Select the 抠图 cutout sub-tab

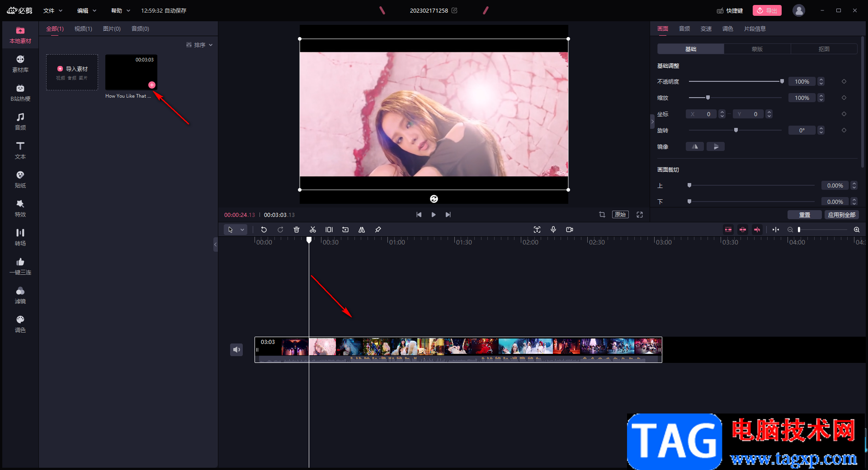[824, 49]
